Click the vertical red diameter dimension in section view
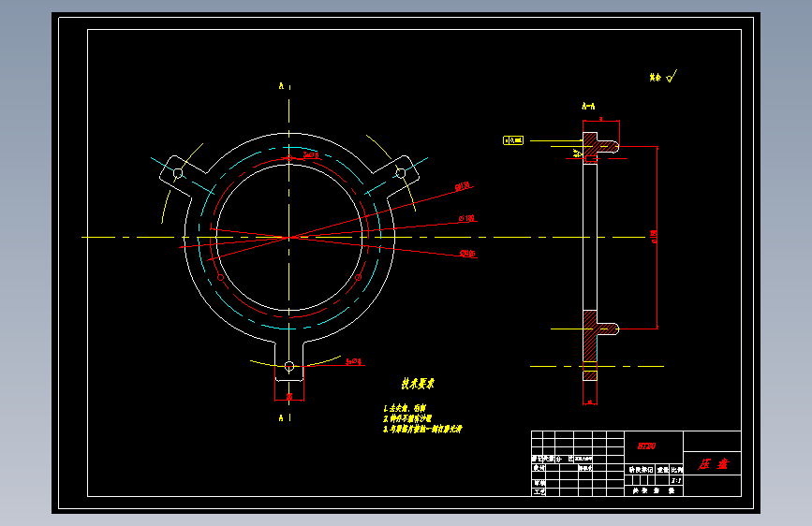 coord(654,237)
